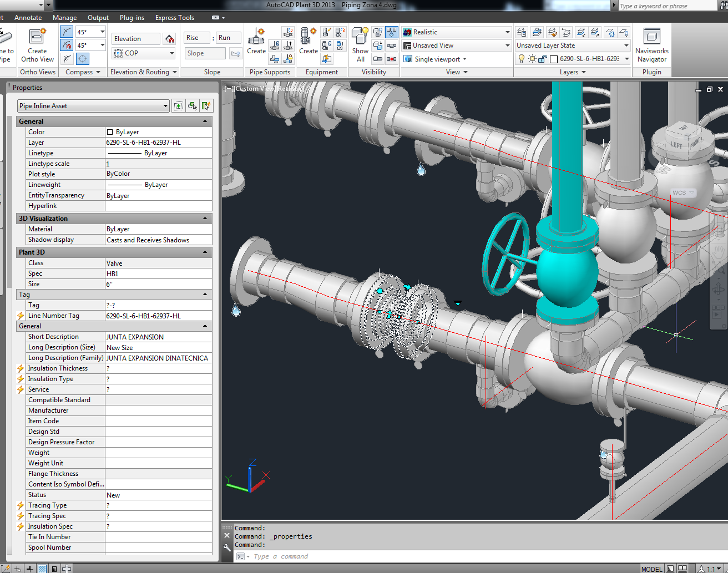The image size is (728, 573).
Task: Click the Layer Match icon in Layers panel
Action: coord(552,32)
